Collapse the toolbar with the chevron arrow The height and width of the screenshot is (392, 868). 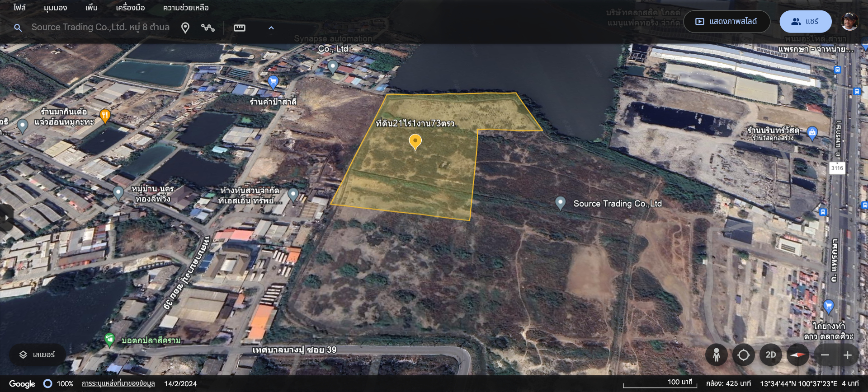pos(271,28)
